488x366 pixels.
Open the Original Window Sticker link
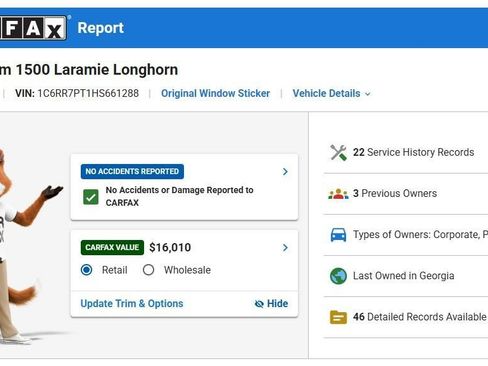(x=215, y=93)
